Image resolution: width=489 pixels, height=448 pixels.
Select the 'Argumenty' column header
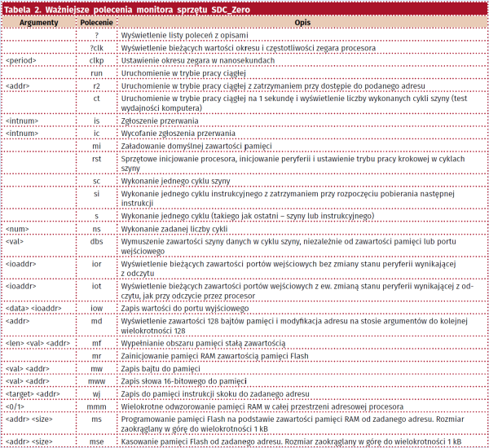point(38,24)
